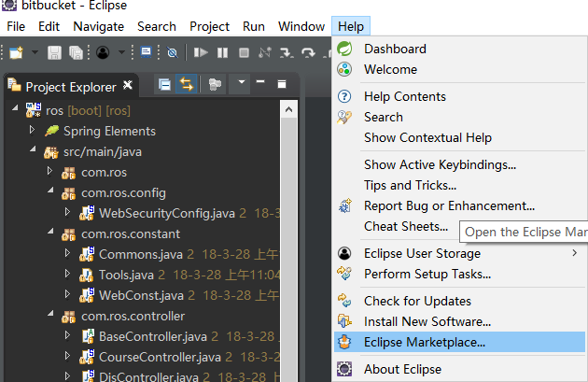Viewport: 588px width, 382px height.
Task: Click the Save All toolbar icon
Action: [76, 52]
